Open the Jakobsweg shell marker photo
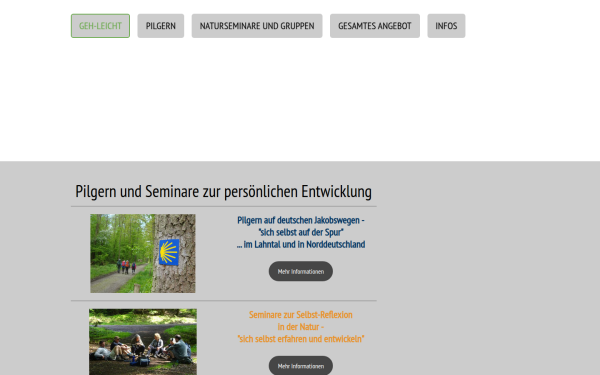This screenshot has width=600, height=375. 143,253
